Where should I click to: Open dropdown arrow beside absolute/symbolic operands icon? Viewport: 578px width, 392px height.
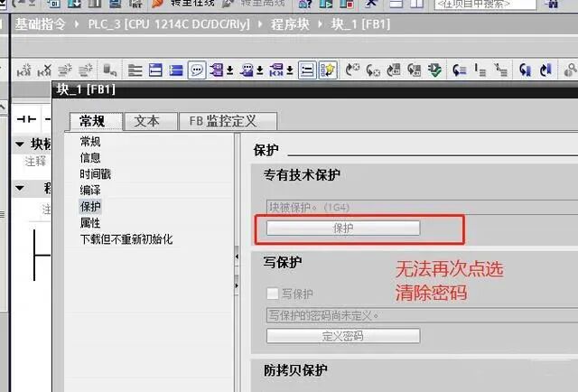(x=230, y=70)
